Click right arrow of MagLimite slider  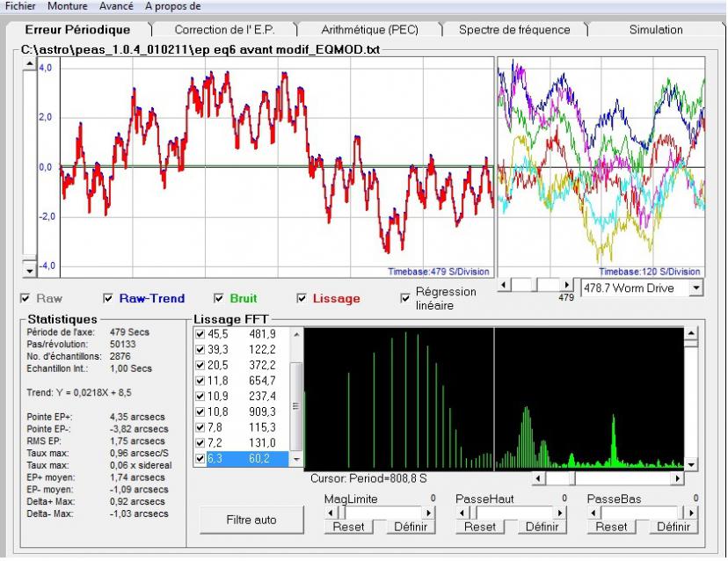[428, 513]
